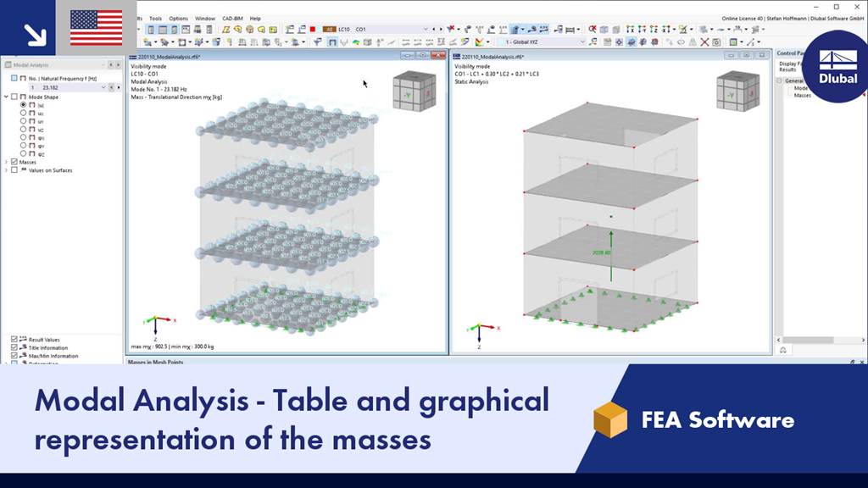Open the Options menu
The height and width of the screenshot is (488, 868).
pos(178,19)
